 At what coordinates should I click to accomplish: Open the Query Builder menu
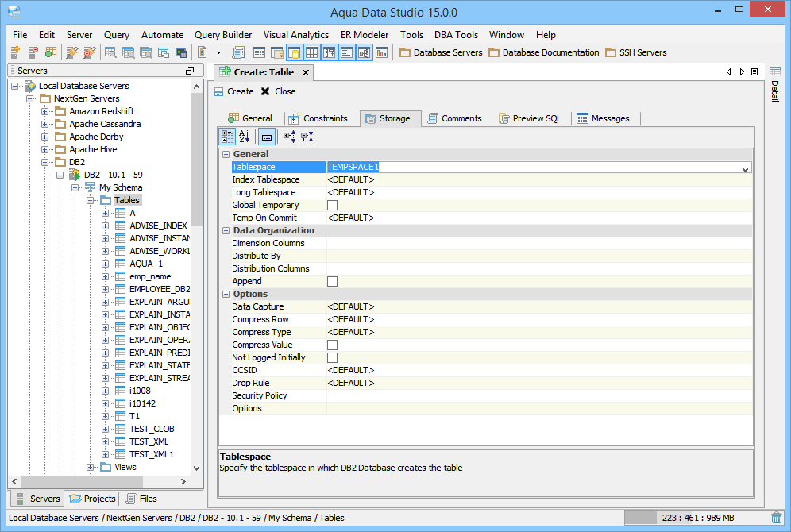point(223,35)
